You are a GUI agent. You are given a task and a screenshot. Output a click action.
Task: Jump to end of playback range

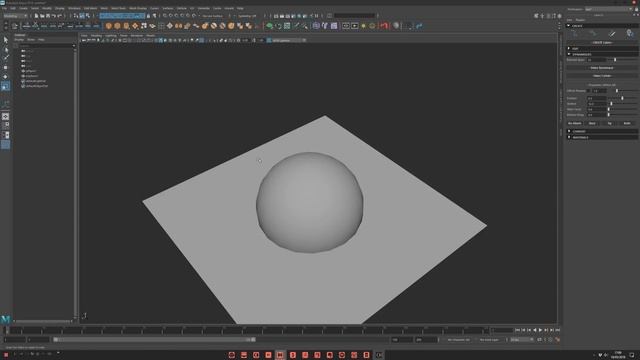(558, 330)
